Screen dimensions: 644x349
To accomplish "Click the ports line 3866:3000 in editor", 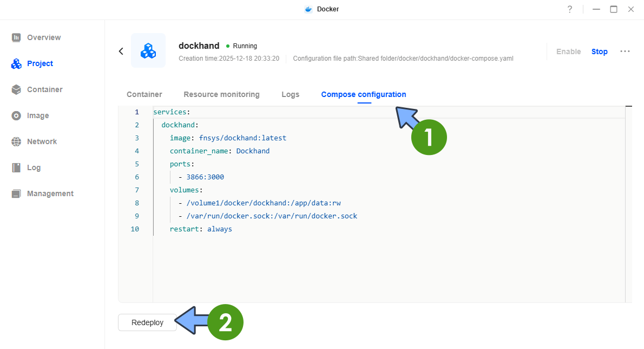I will [x=205, y=177].
